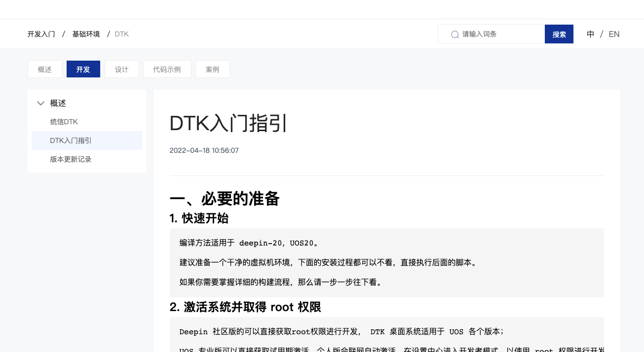Viewport: 644px width, 352px height.
Task: Click the line starting 如果你需要掌握详细的构建流程
Action: coord(280,282)
